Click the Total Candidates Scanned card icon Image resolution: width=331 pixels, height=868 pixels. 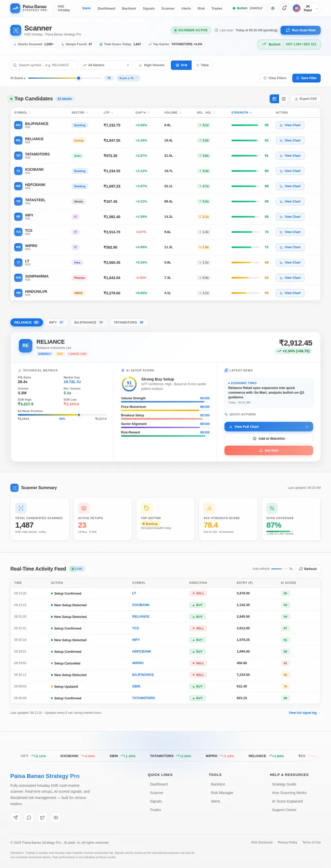pos(21,508)
